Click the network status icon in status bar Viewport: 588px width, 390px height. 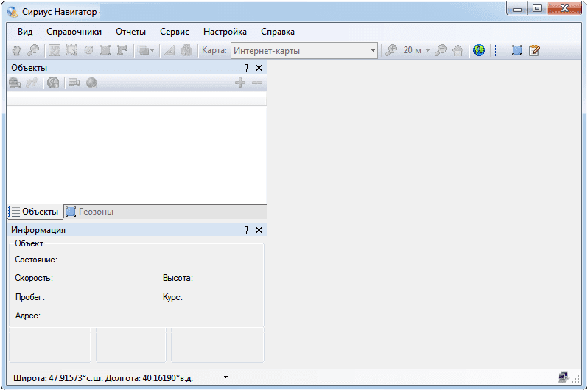tap(564, 377)
